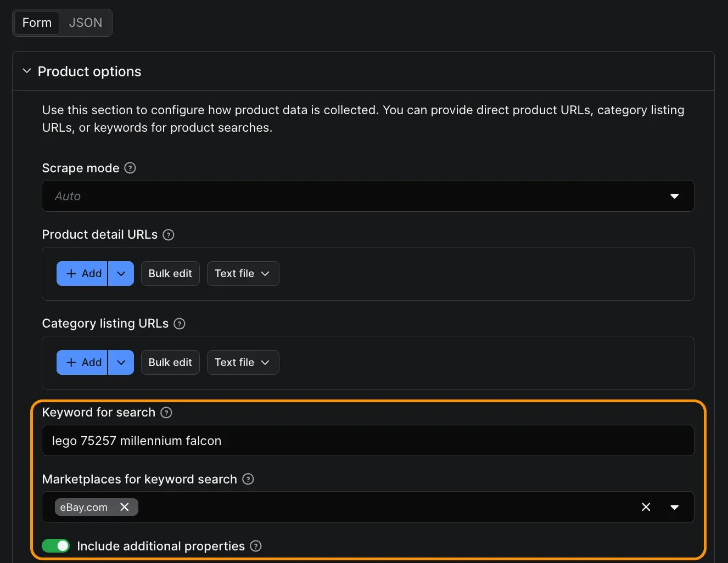728x563 pixels.
Task: Bulk edit Product detail URLs
Action: coord(170,273)
